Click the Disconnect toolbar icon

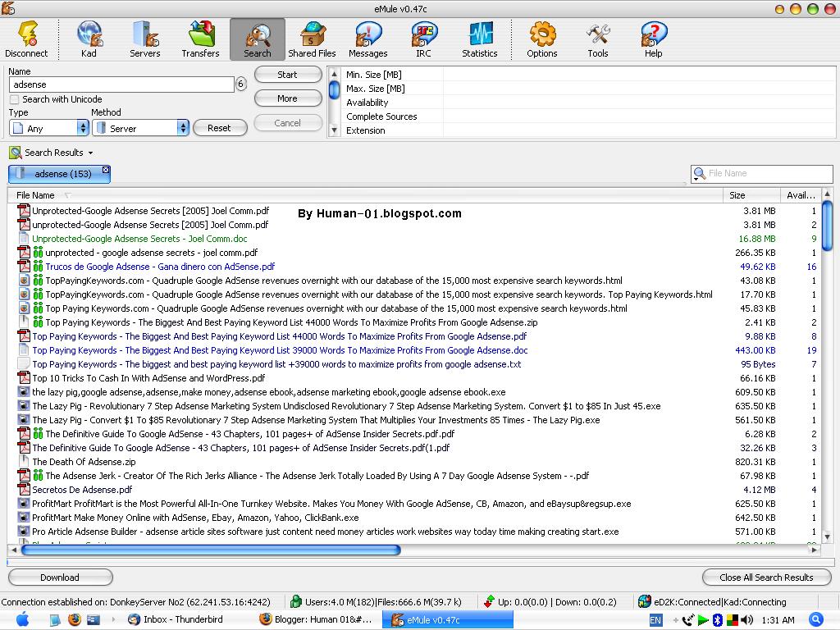pos(26,39)
